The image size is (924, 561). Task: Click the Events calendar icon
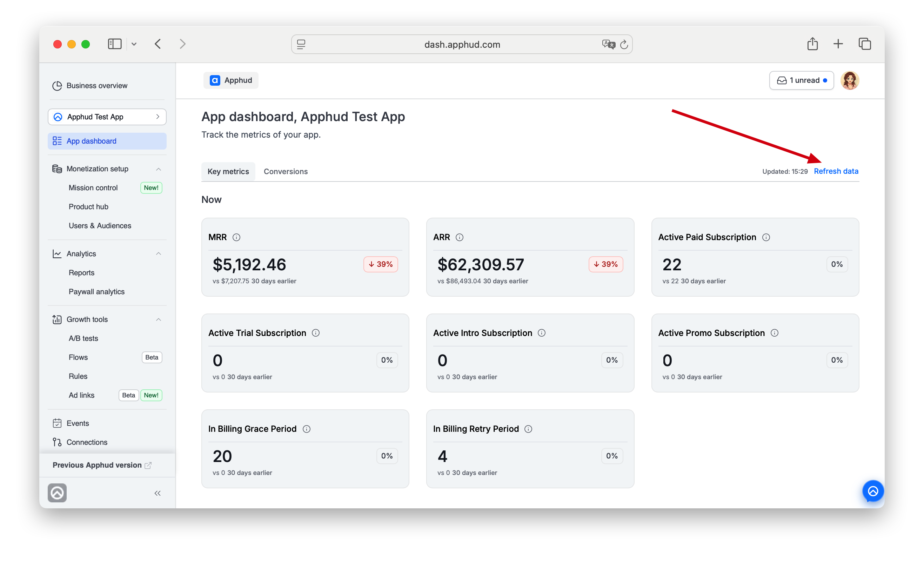click(57, 423)
